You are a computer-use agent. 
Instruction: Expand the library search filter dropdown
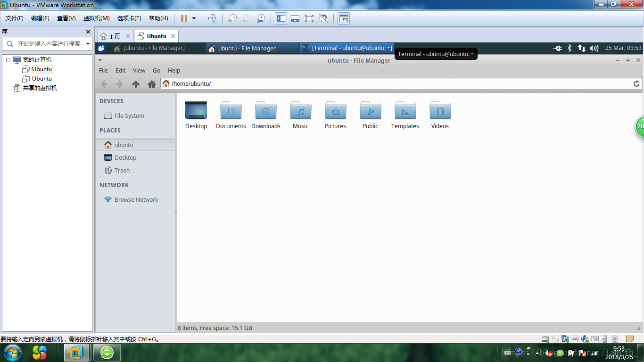(x=88, y=44)
